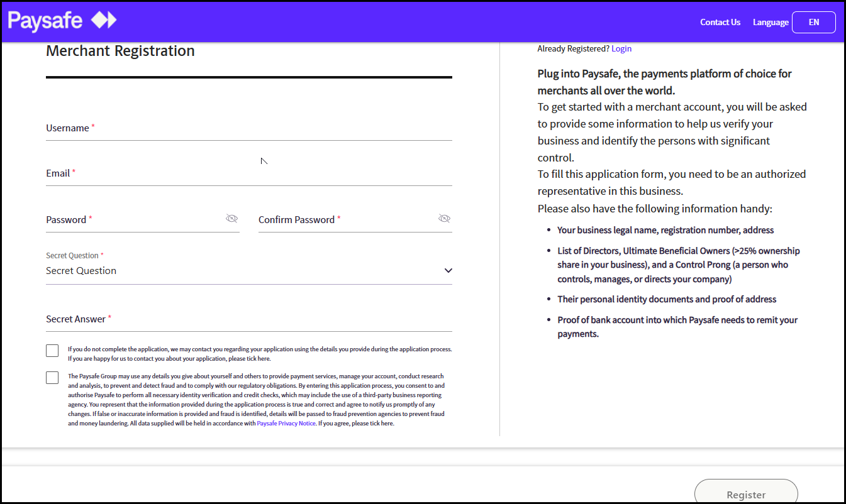Click 'Please also have the following information handy' text
The height and width of the screenshot is (504, 846).
655,209
